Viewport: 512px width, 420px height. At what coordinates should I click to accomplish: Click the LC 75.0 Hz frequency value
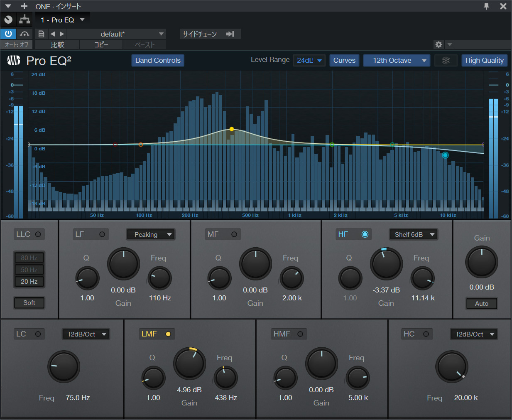point(78,398)
